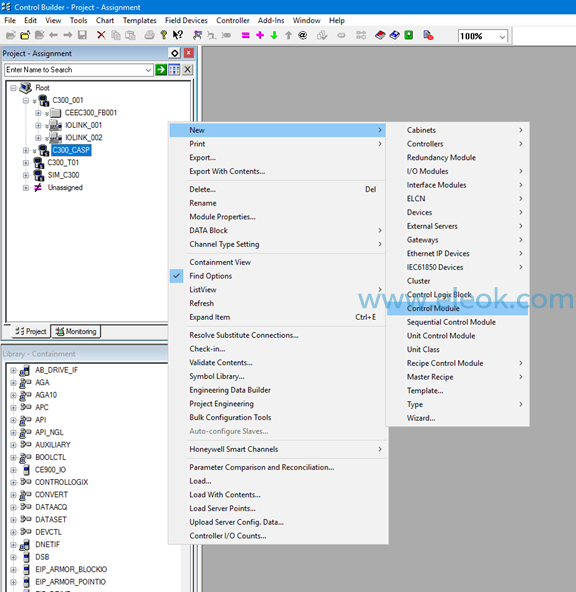This screenshot has width=576, height=592.
Task: Click the green square toolbar icon
Action: (x=409, y=35)
